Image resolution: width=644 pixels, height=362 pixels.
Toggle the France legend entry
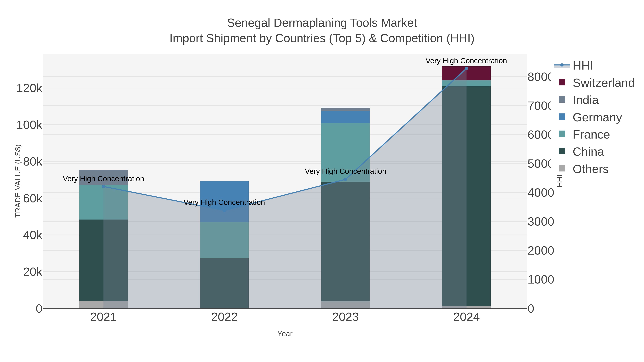coord(584,134)
